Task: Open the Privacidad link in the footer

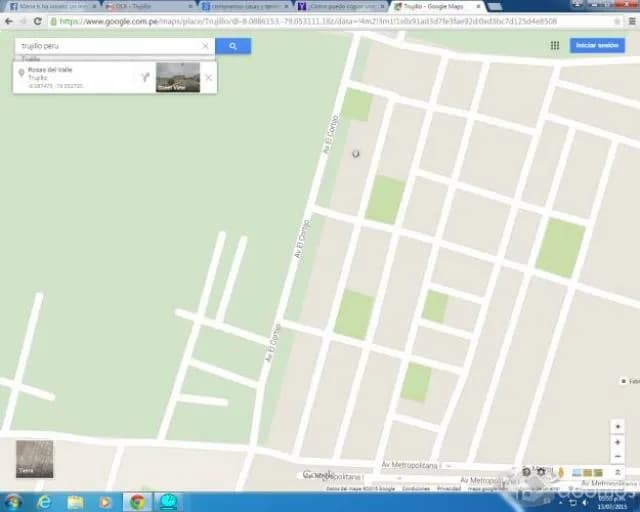Action: click(449, 489)
